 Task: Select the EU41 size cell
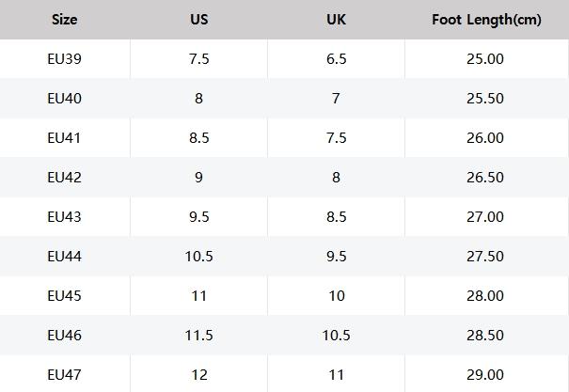pyautogui.click(x=64, y=137)
